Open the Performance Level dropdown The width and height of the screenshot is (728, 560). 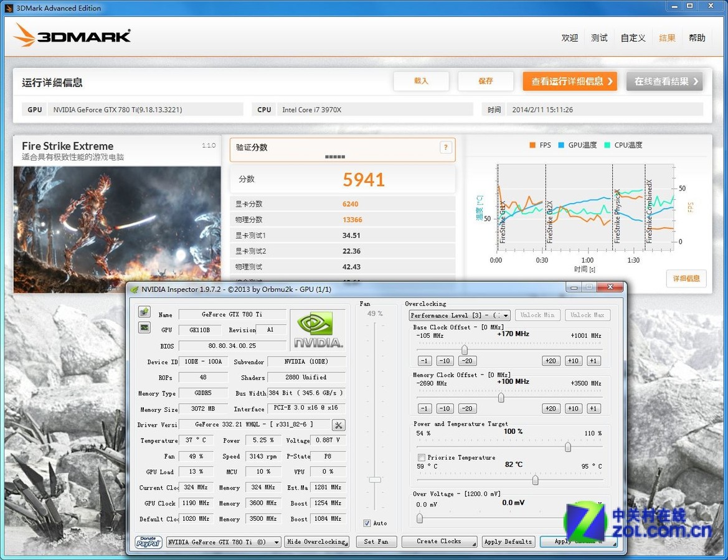[x=460, y=315]
